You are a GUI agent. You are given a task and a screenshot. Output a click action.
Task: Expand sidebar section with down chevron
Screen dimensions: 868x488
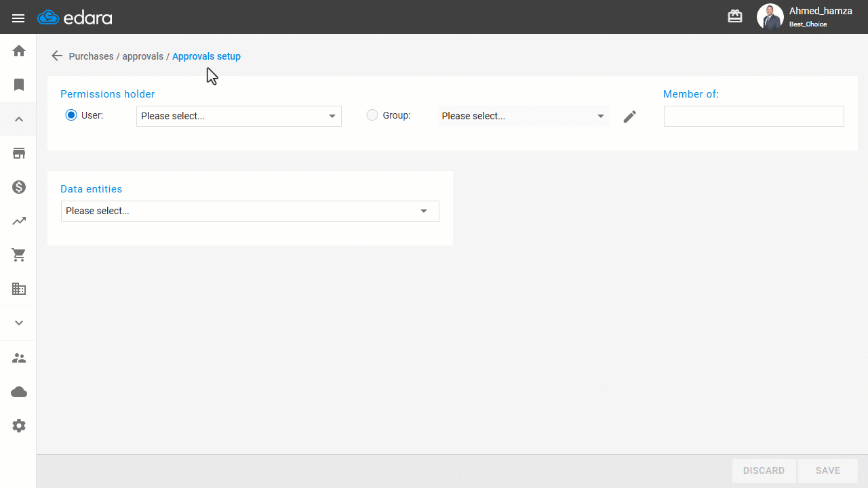point(19,323)
